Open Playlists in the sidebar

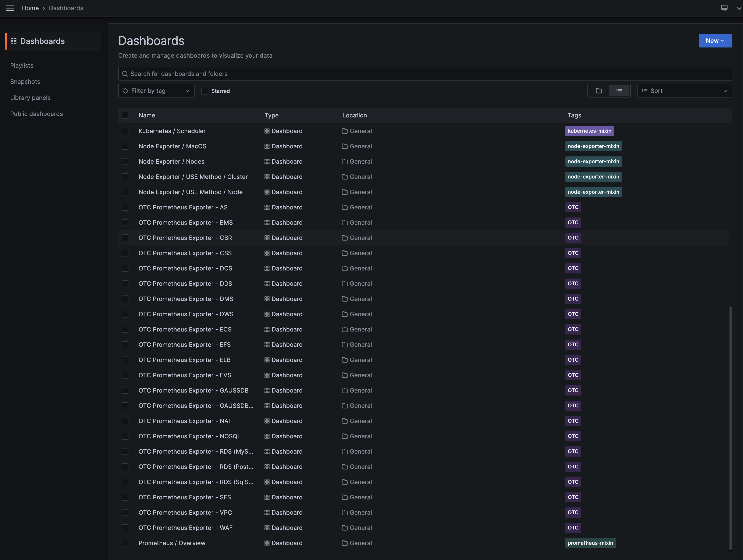[22, 65]
